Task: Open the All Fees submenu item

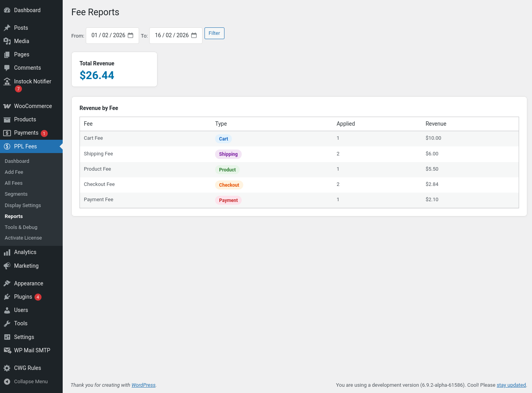Action: coord(14,183)
